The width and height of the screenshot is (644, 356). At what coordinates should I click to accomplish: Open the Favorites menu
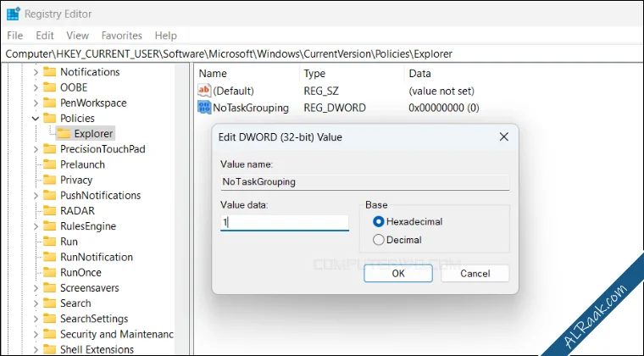(121, 36)
